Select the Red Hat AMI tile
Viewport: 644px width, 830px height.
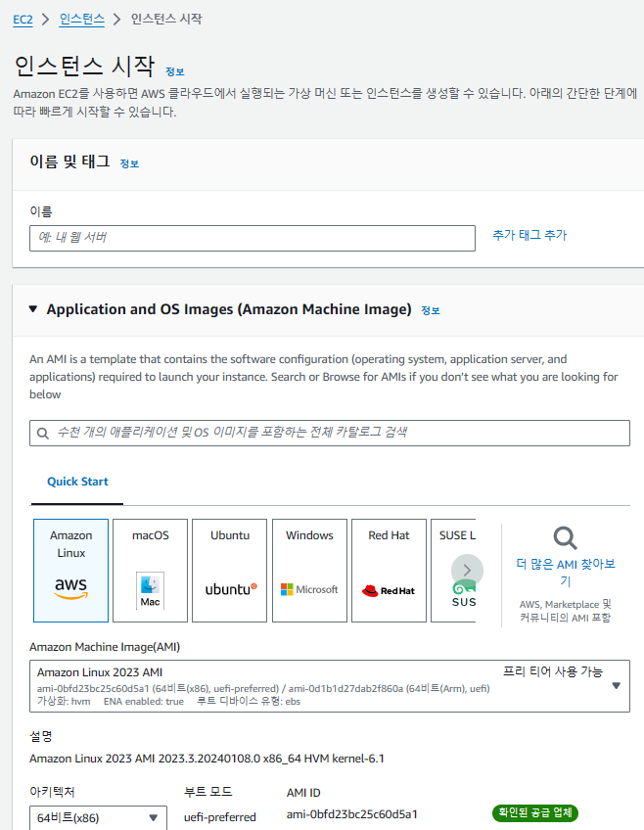pyautogui.click(x=389, y=571)
